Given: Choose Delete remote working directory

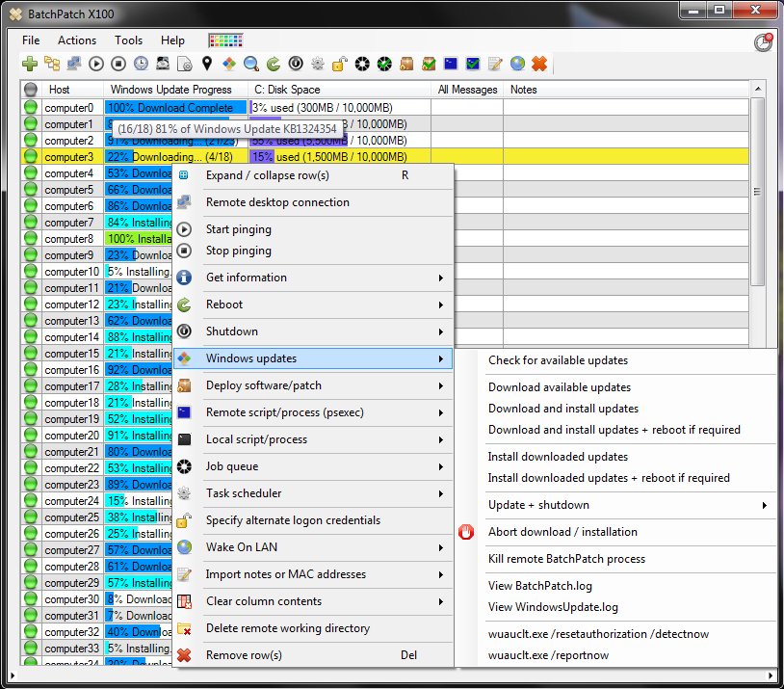Looking at the screenshot, I should [x=313, y=628].
